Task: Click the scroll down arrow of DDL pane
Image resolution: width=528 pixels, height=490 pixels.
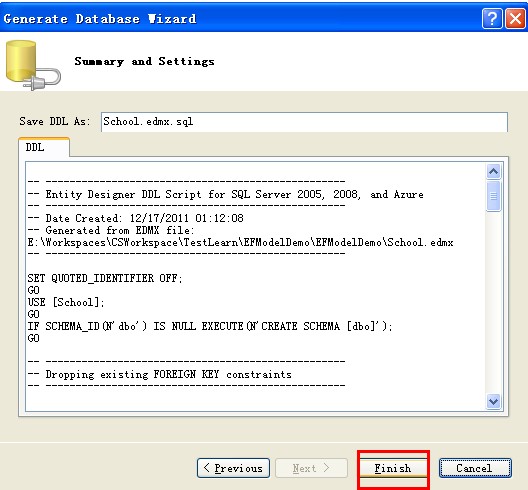Action: [493, 401]
